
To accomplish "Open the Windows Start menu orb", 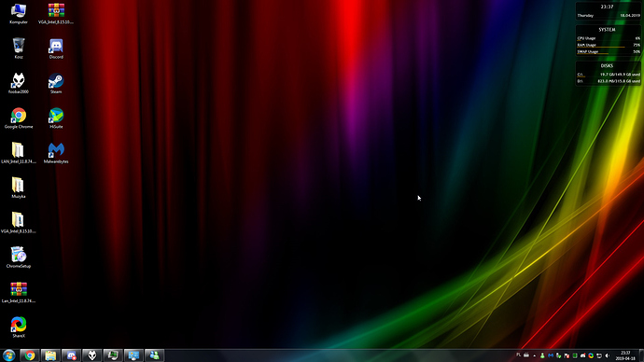I will click(x=8, y=355).
